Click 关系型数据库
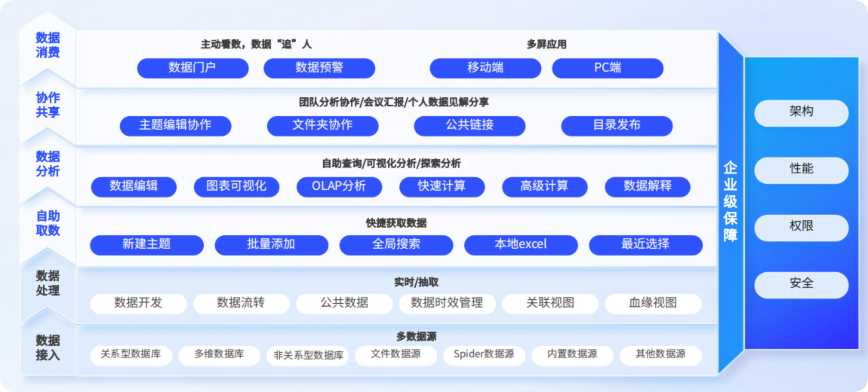 [131, 355]
